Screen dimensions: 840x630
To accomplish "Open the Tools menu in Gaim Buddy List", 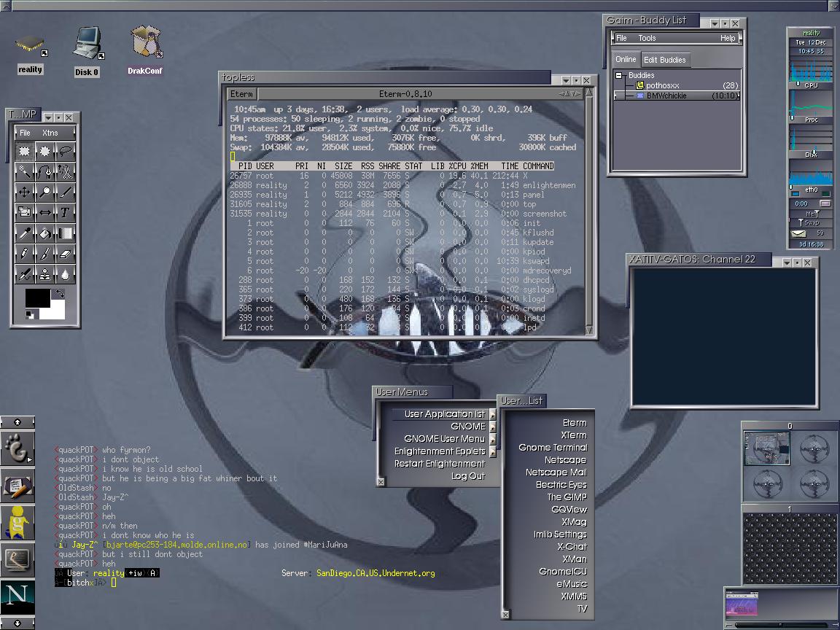I will click(647, 38).
